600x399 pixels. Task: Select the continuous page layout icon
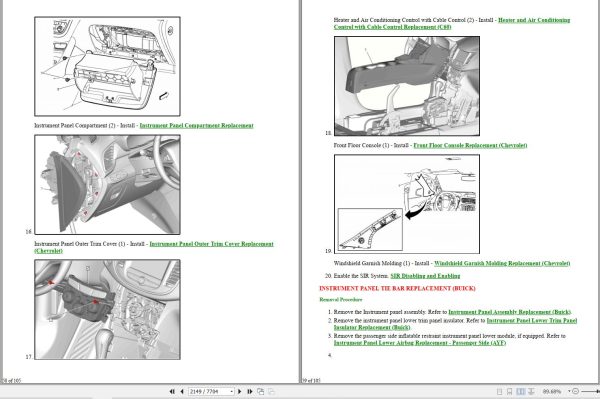tap(510, 391)
